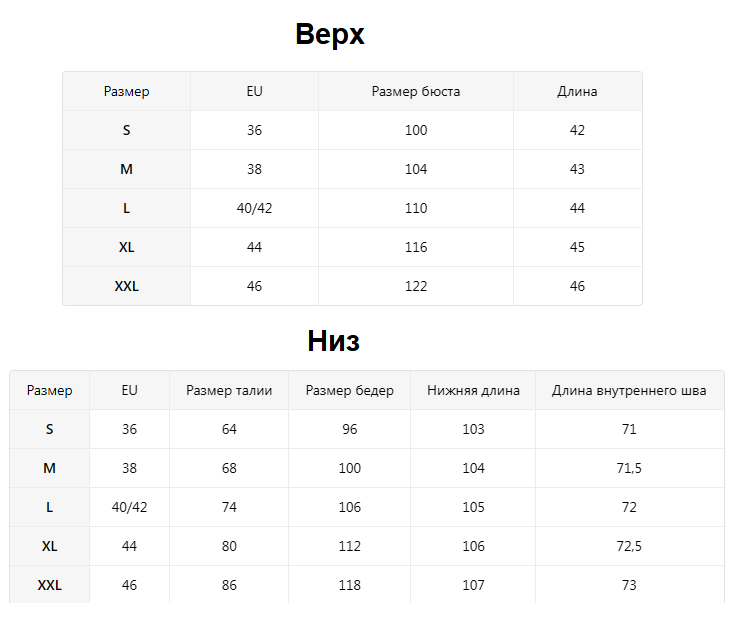Click the 'Размер бедер' column header
The width and height of the screenshot is (731, 621).
coord(350,390)
